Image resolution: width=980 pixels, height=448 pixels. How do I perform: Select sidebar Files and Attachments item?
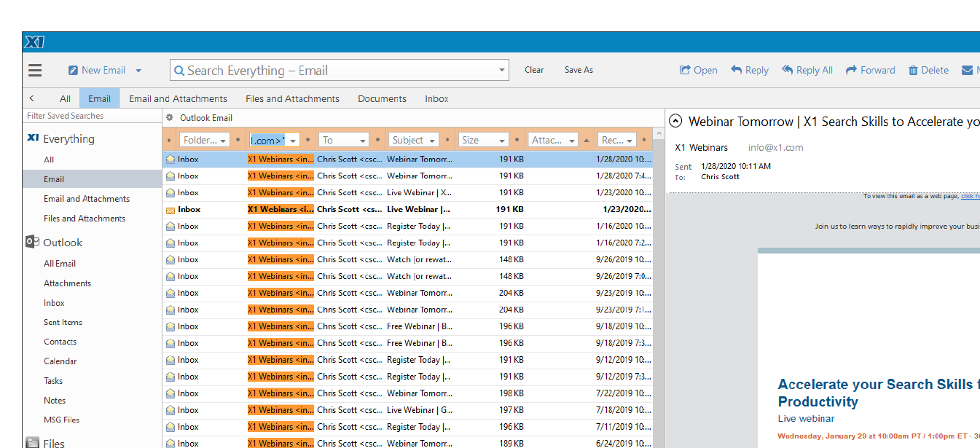[x=85, y=219]
